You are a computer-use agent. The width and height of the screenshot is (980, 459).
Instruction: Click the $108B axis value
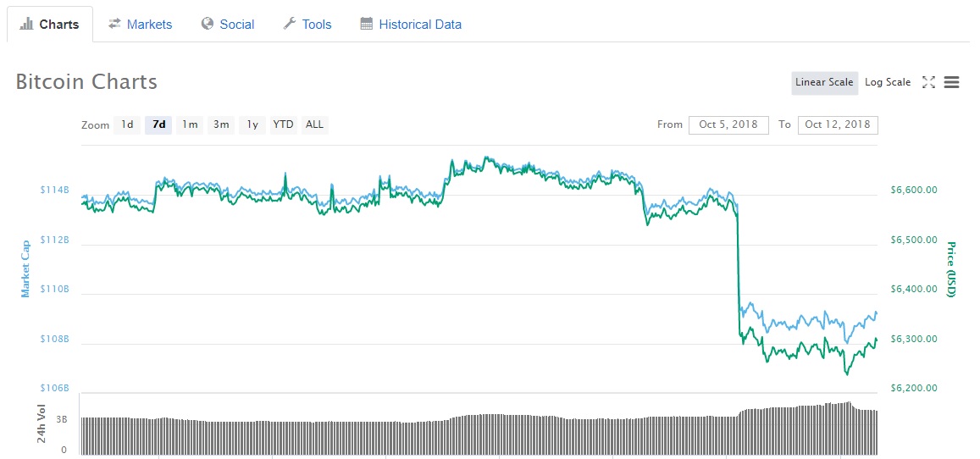click(54, 339)
